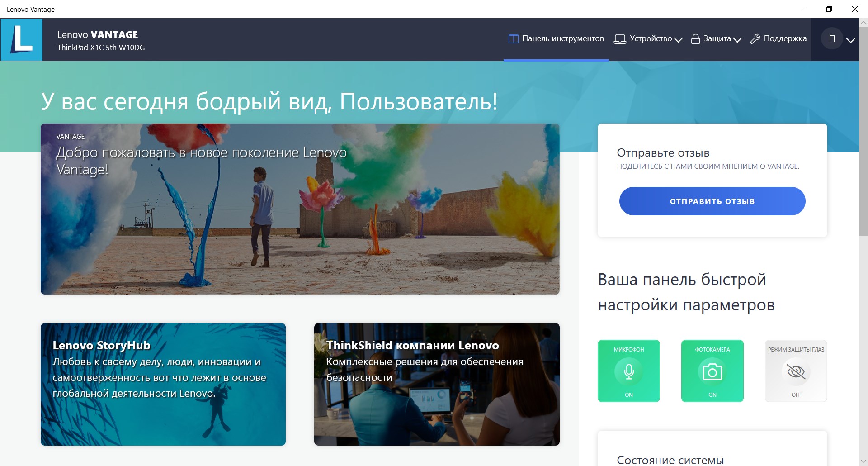The width and height of the screenshot is (868, 466).
Task: Expand the Устройство dropdown chevron
Action: (678, 40)
